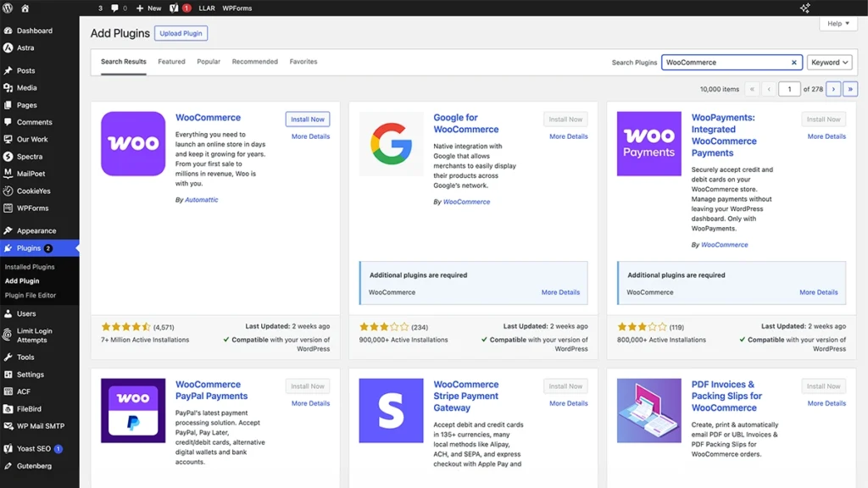This screenshot has width=868, height=488.
Task: Open WP Mail SMTP in sidebar
Action: coord(39,426)
